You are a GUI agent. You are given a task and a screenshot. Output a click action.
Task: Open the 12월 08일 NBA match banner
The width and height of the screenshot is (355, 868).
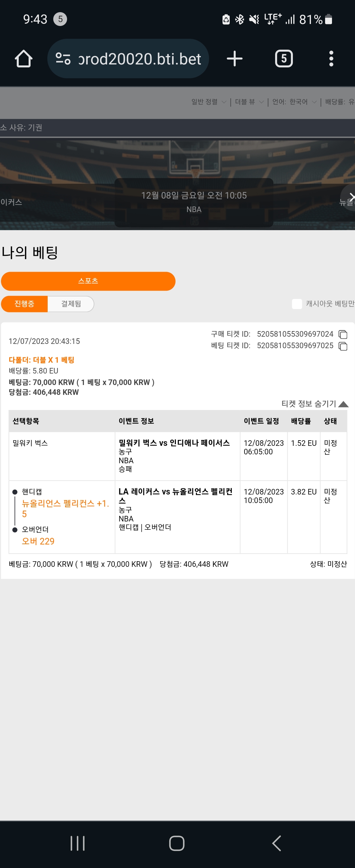click(194, 202)
